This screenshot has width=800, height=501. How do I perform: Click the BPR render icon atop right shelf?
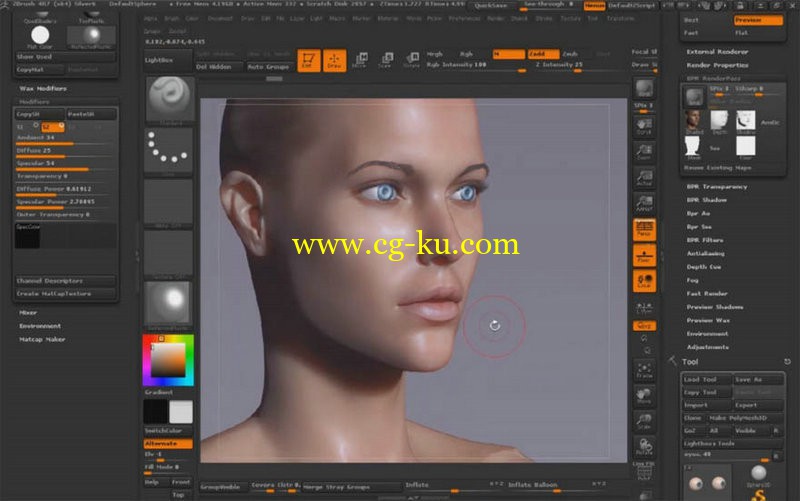[x=644, y=88]
